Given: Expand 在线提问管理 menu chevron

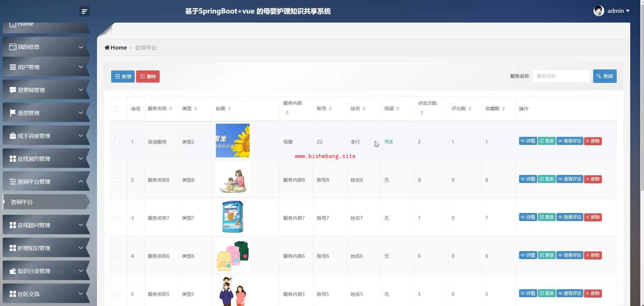Looking at the screenshot, I should tap(81, 225).
